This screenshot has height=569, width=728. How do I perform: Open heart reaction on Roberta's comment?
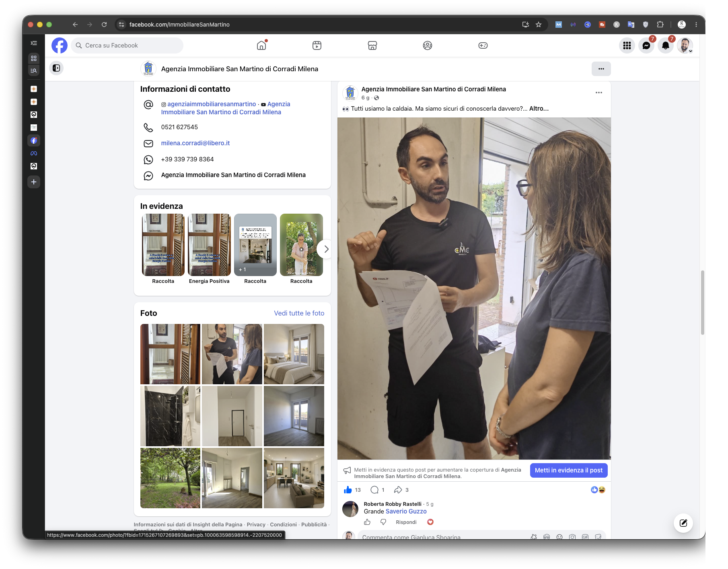pos(430,522)
